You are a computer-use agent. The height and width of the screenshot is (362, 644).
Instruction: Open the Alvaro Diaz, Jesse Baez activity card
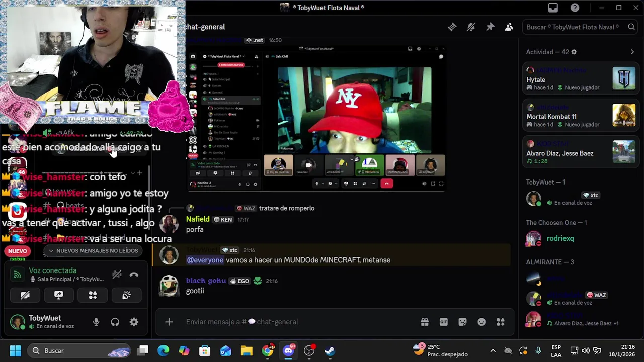pyautogui.click(x=581, y=152)
